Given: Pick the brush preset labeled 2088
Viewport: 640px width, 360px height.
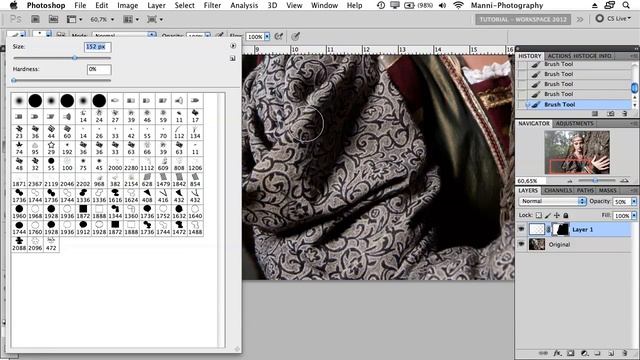Looking at the screenshot, I should [19, 244].
